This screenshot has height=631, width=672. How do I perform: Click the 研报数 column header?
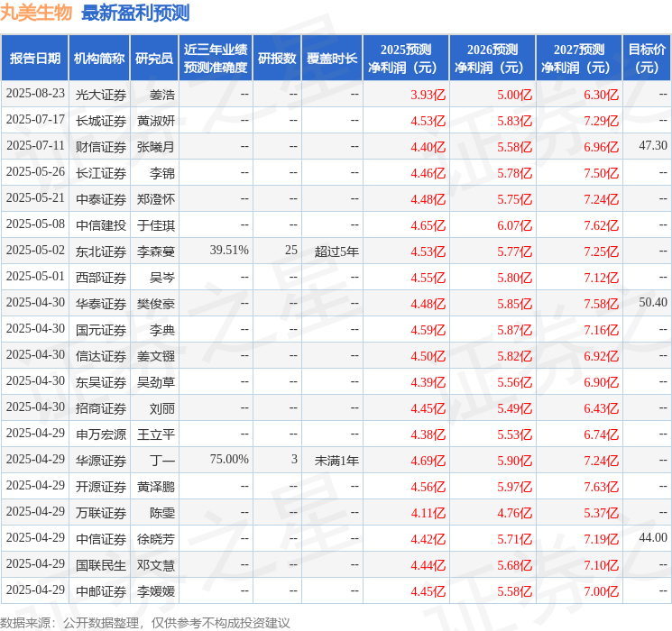(x=277, y=59)
